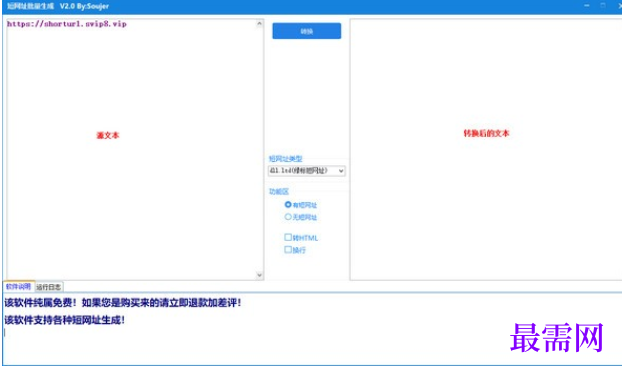Image resolution: width=622 pixels, height=369 pixels.
Task: Click the blue convert button
Action: pos(306,31)
